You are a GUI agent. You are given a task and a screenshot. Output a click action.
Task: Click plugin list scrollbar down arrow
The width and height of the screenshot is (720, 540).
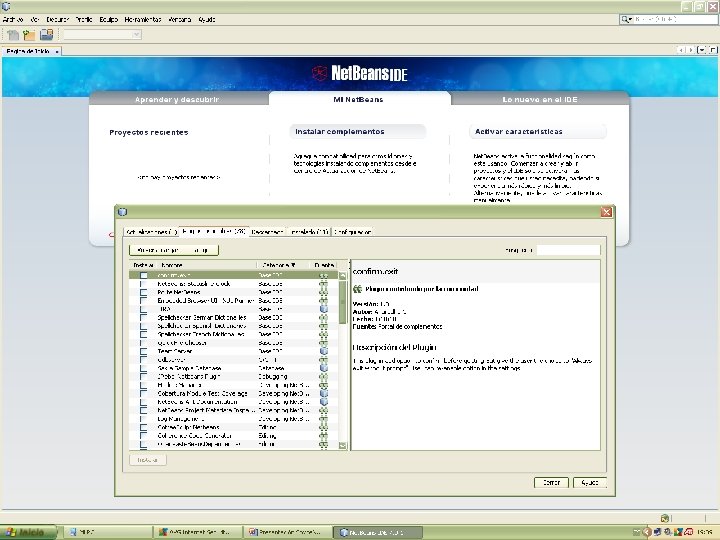343,445
